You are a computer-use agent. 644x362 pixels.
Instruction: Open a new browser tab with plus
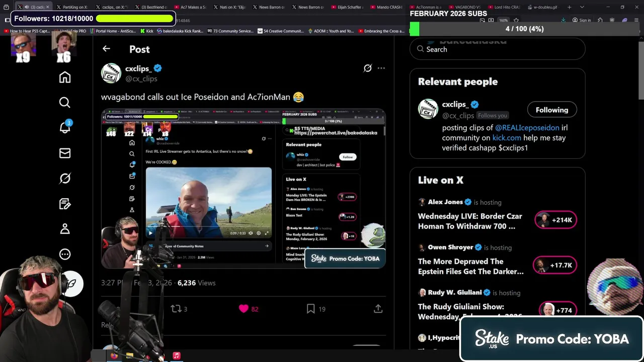click(569, 7)
